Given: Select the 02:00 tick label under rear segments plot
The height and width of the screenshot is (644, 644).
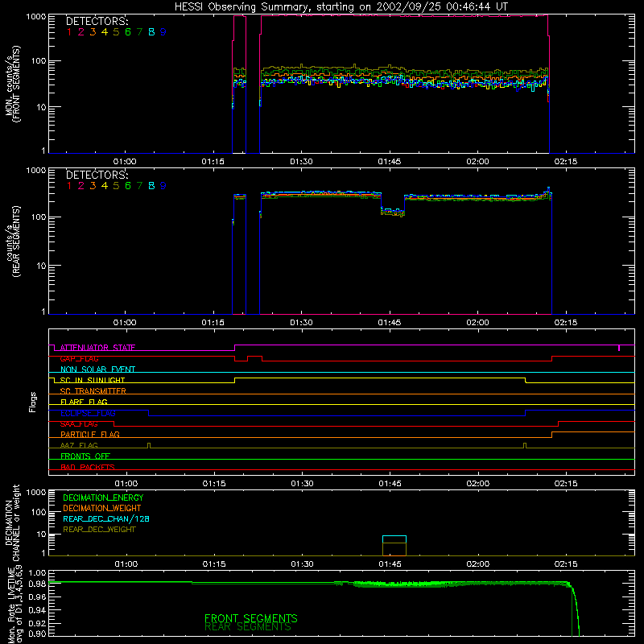Looking at the screenshot, I should pyautogui.click(x=477, y=323).
